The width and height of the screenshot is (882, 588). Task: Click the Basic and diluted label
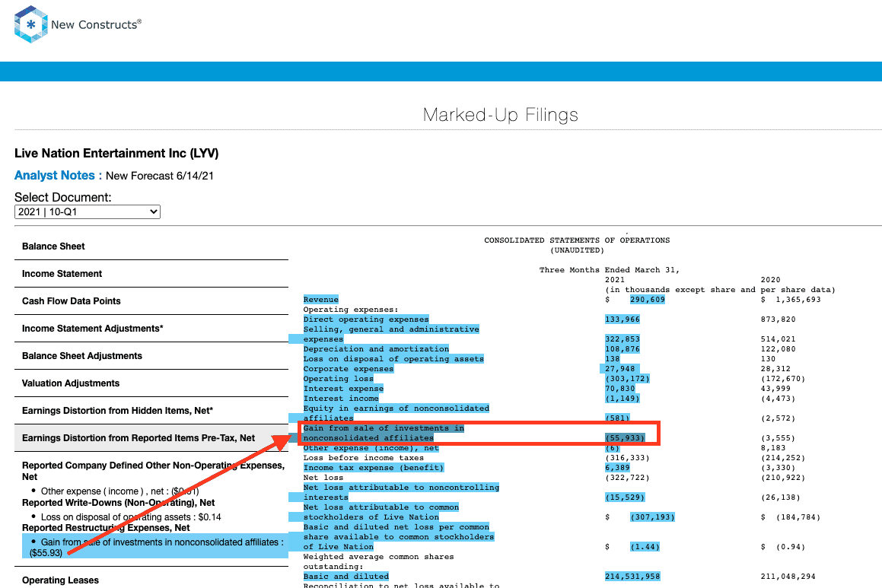coord(346,577)
